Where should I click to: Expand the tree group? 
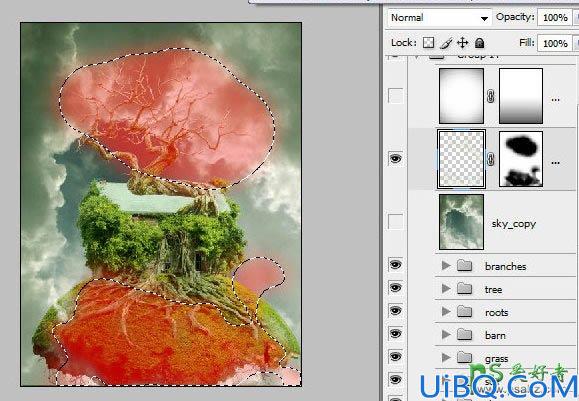click(x=446, y=288)
